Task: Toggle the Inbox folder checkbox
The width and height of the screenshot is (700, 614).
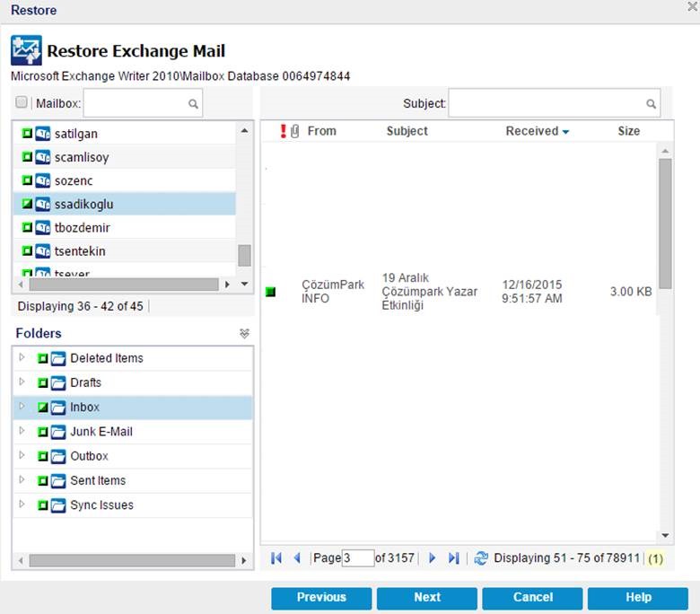Action: tap(43, 408)
